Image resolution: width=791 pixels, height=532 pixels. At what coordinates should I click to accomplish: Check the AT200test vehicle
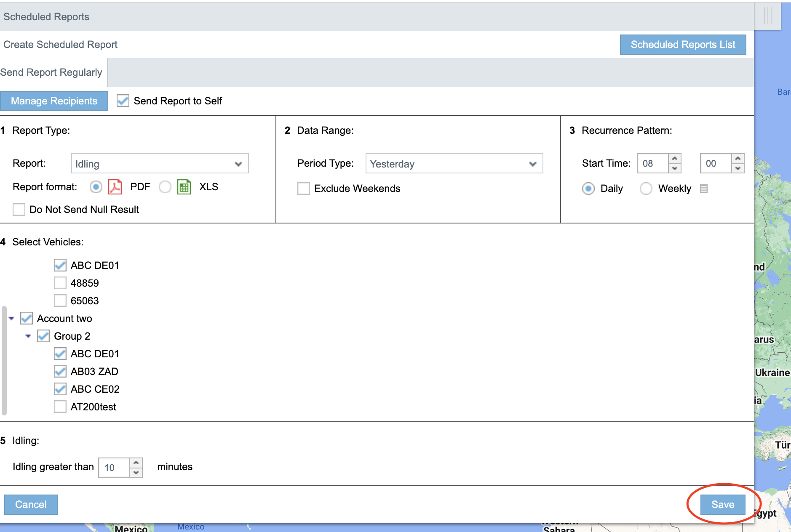[60, 407]
